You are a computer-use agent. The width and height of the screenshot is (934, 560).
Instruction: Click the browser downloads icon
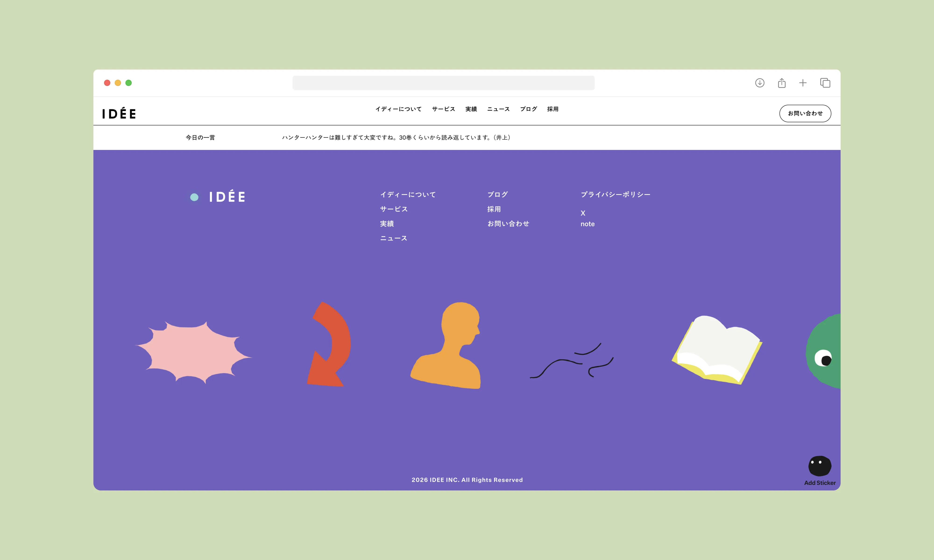click(760, 83)
